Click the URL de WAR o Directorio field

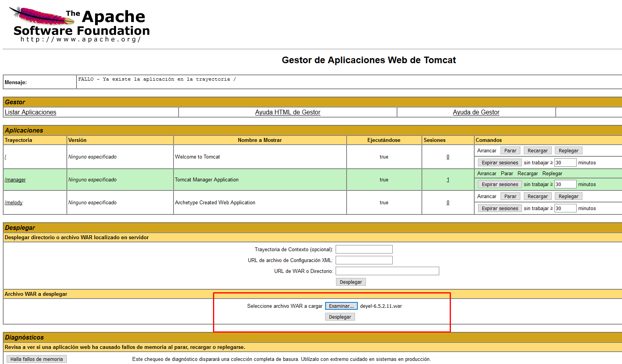pyautogui.click(x=387, y=271)
